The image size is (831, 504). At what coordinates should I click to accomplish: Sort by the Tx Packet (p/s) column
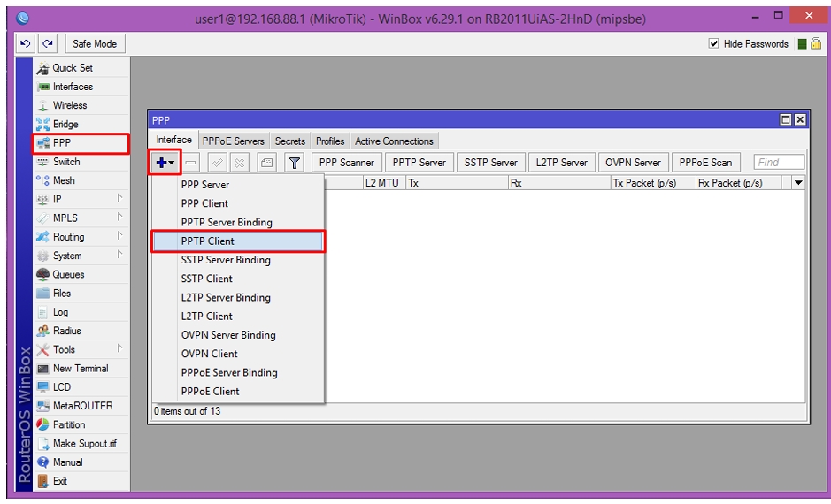click(653, 183)
